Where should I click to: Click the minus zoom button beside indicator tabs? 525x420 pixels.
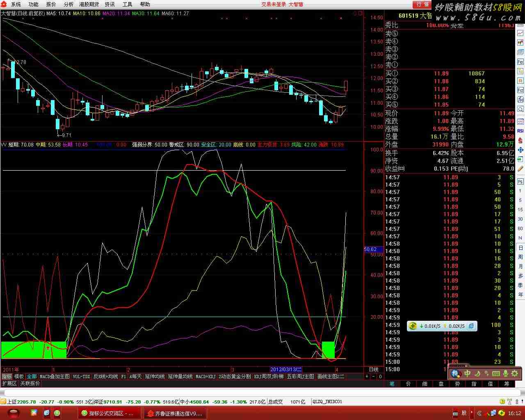click(x=374, y=376)
